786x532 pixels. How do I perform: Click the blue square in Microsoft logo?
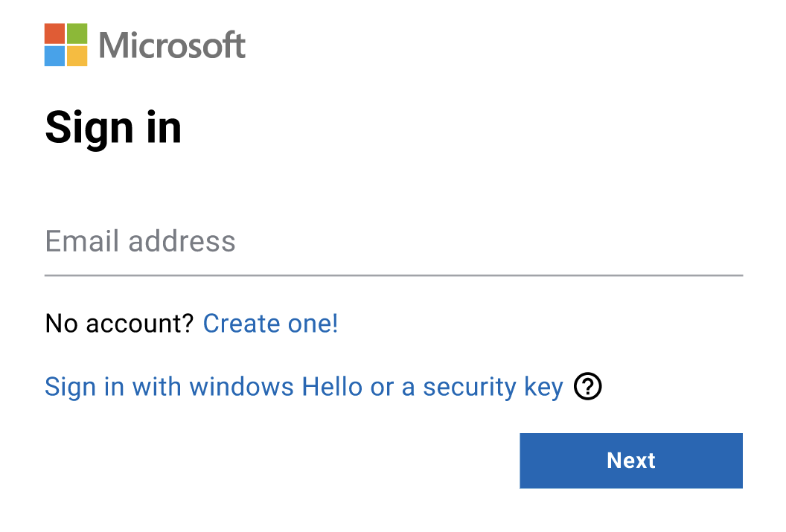tap(54, 56)
